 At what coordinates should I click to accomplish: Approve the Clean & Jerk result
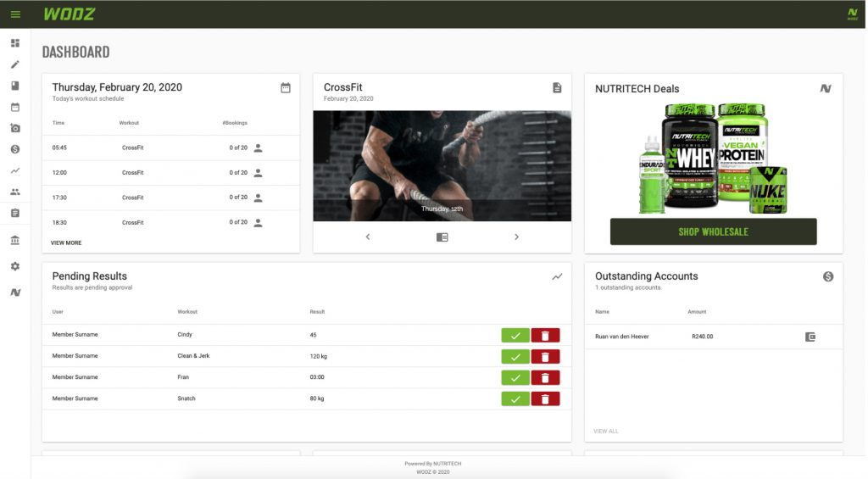point(515,357)
